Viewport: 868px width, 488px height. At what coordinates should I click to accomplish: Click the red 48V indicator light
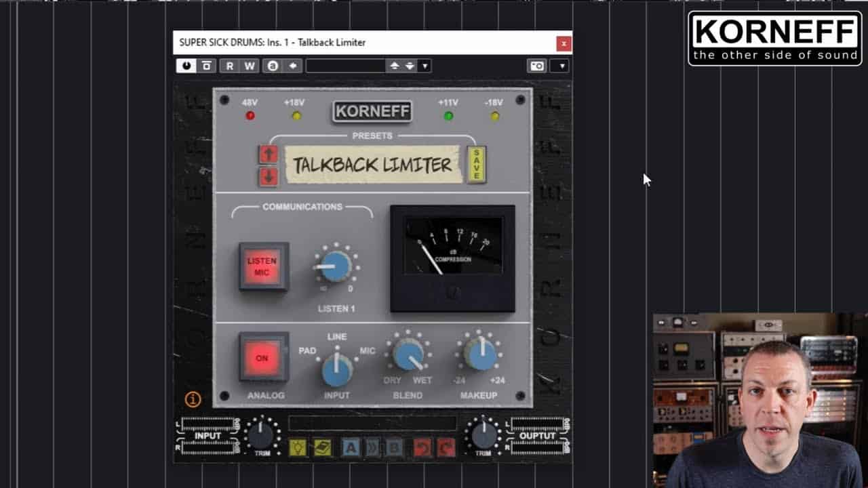(x=250, y=116)
